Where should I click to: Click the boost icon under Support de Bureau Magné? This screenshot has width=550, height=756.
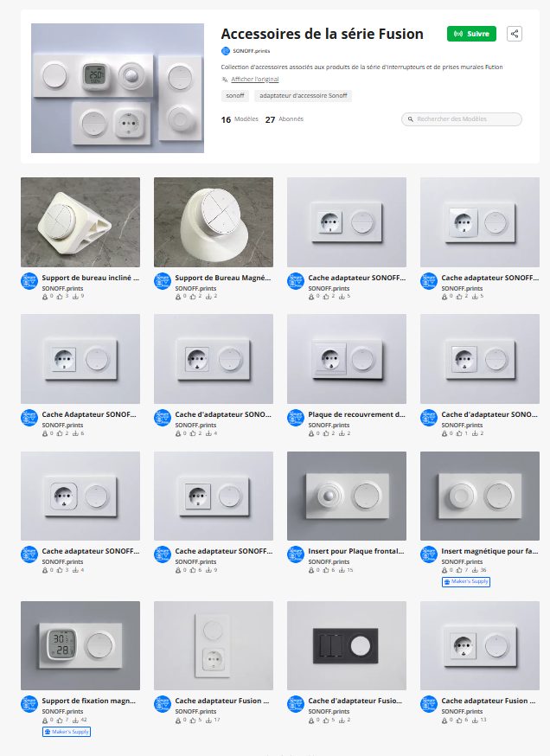click(178, 297)
